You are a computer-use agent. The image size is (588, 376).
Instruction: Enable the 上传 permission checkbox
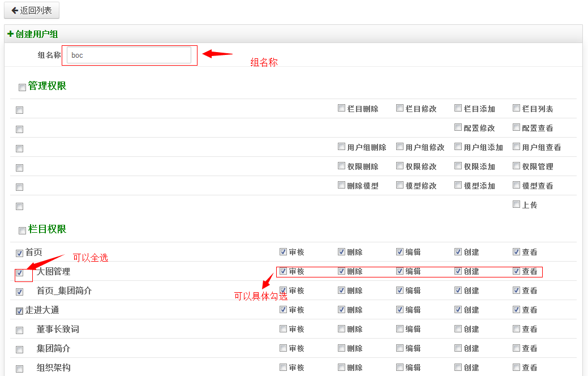(516, 204)
